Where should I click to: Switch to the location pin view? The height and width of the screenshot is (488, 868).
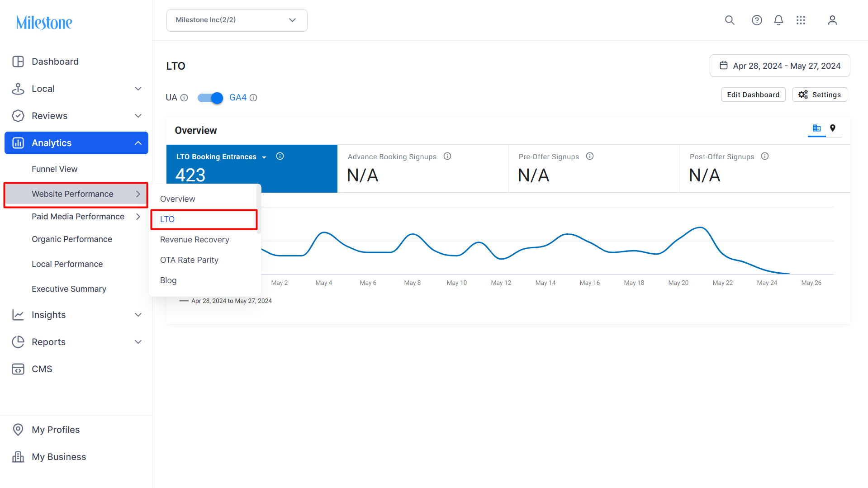[x=833, y=128]
